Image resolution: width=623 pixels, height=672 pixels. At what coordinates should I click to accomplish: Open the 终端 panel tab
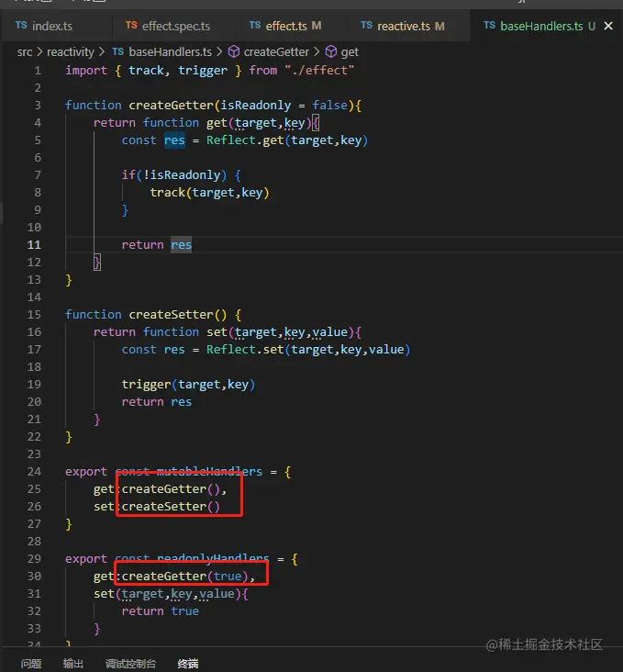188,664
